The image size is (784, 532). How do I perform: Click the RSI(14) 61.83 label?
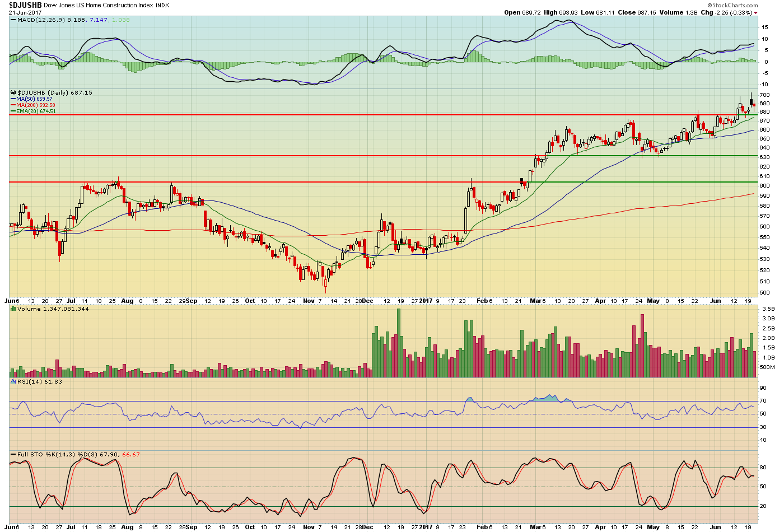pyautogui.click(x=40, y=381)
